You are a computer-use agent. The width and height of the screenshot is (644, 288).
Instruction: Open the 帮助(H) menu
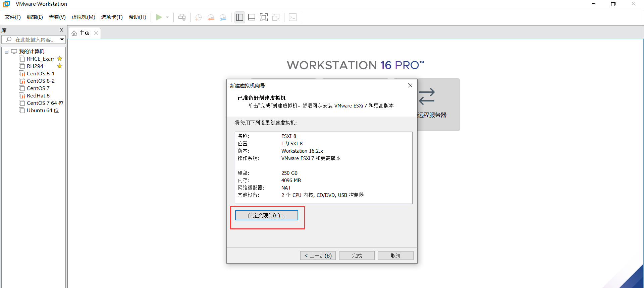point(138,17)
